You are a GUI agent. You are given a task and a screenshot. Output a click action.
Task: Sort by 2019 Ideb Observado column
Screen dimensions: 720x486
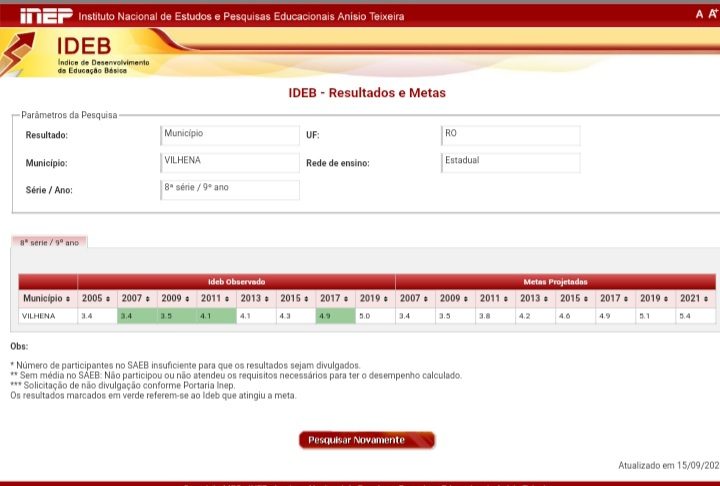click(x=375, y=299)
